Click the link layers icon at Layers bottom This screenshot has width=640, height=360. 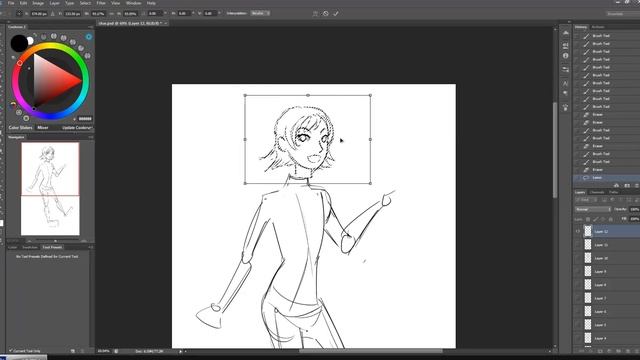(581, 351)
